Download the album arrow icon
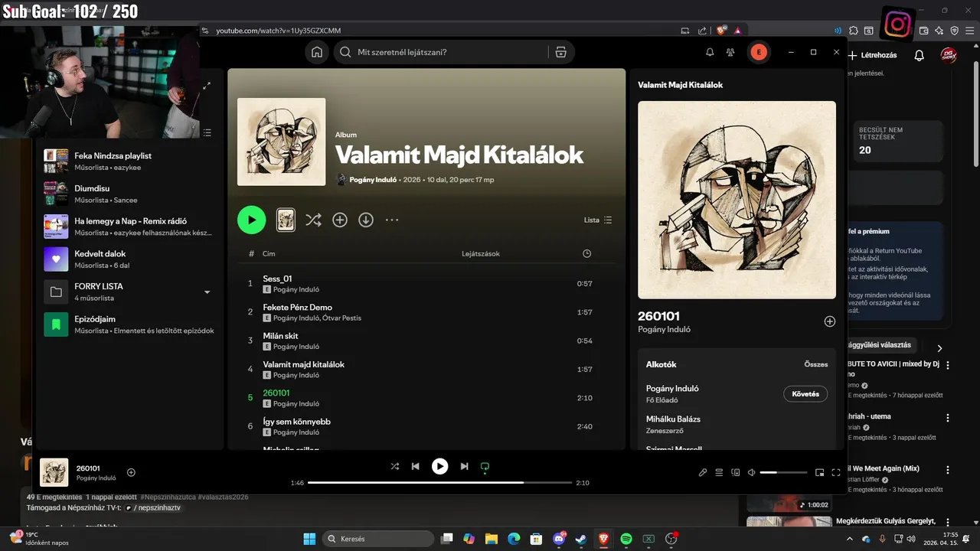980x551 pixels. (366, 220)
